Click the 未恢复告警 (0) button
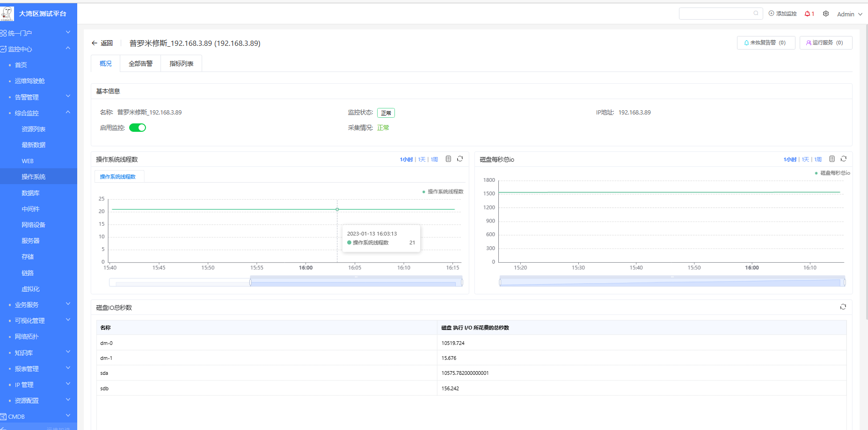The height and width of the screenshot is (430, 868). coord(766,43)
